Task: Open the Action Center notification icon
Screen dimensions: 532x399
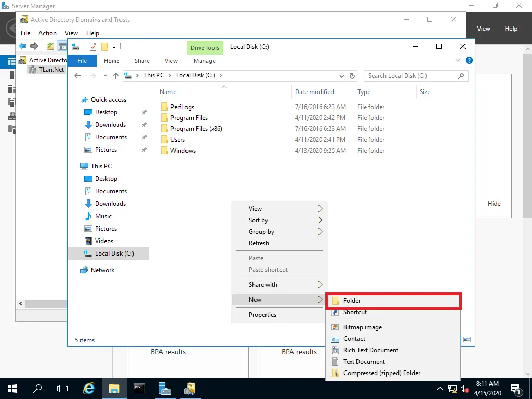Action: coord(515,389)
